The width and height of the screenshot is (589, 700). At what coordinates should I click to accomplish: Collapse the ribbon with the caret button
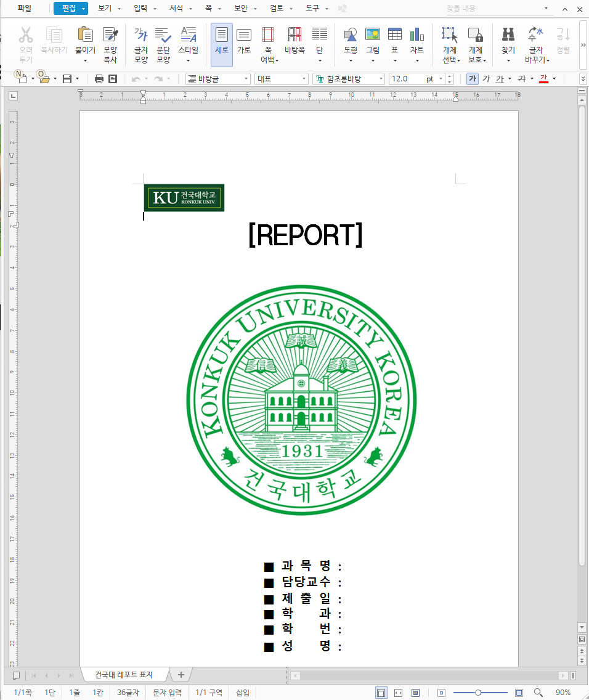coord(565,9)
